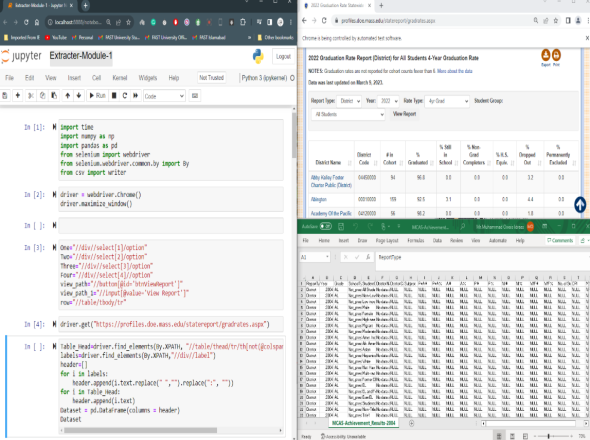Open Abby Kelley Foster Charter Public link

coord(331,181)
